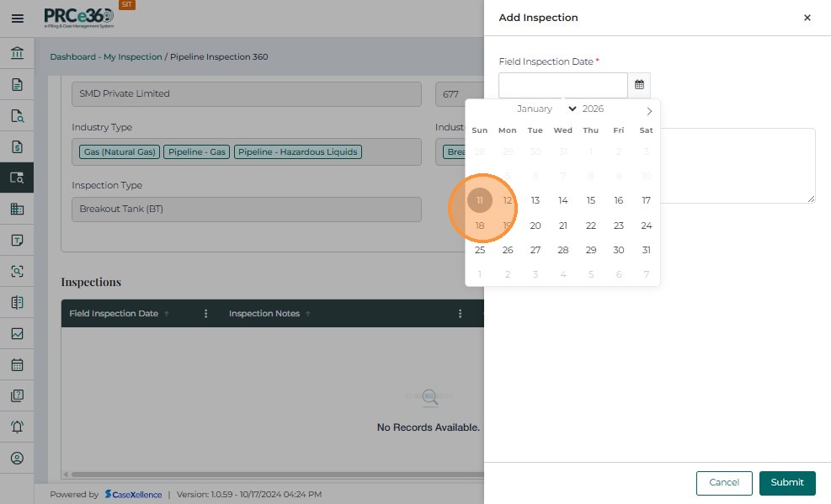Select January 21 in calendar
831x504 pixels.
click(562, 225)
